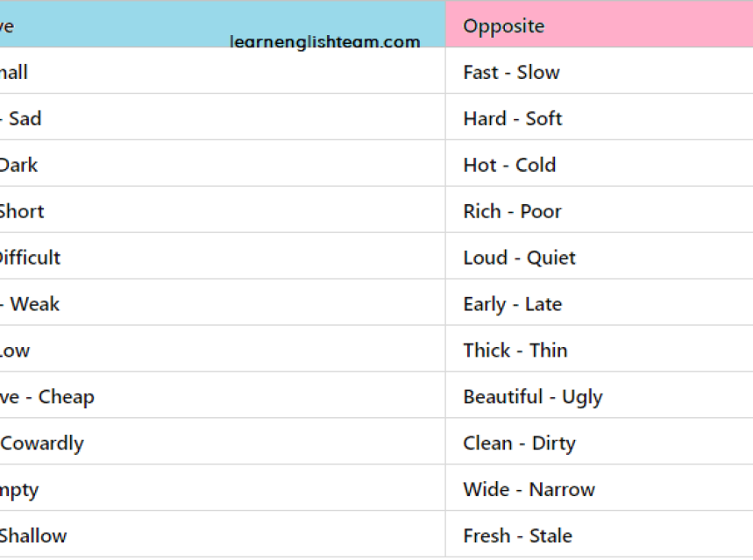Select the cell ending in "Short"
This screenshot has width=753, height=560.
(x=22, y=212)
